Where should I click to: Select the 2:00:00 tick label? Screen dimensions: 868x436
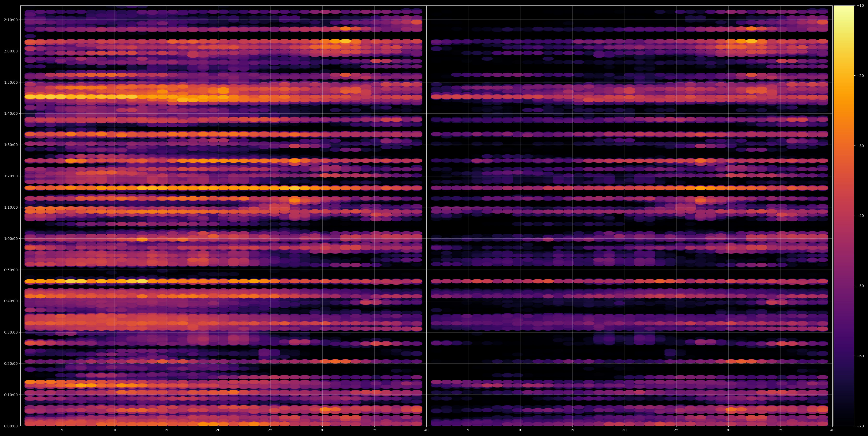click(x=11, y=51)
